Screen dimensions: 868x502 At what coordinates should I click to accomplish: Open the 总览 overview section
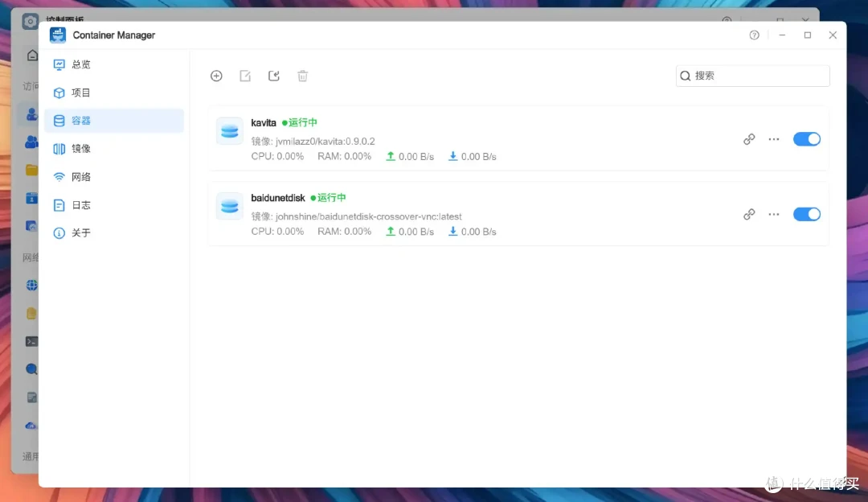click(114, 64)
